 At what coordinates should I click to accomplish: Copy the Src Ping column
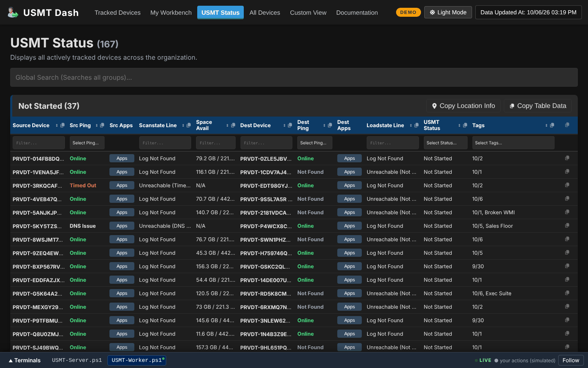tap(102, 126)
